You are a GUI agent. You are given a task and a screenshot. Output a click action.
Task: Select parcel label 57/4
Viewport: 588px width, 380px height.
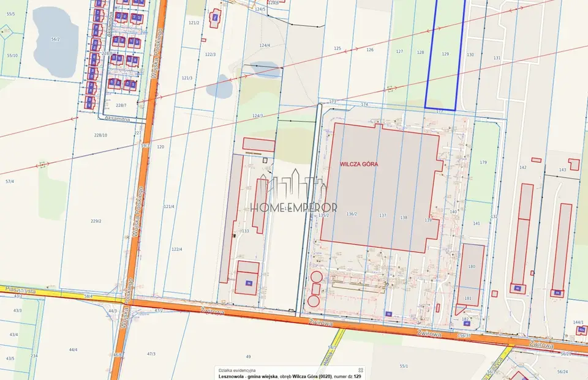10,181
